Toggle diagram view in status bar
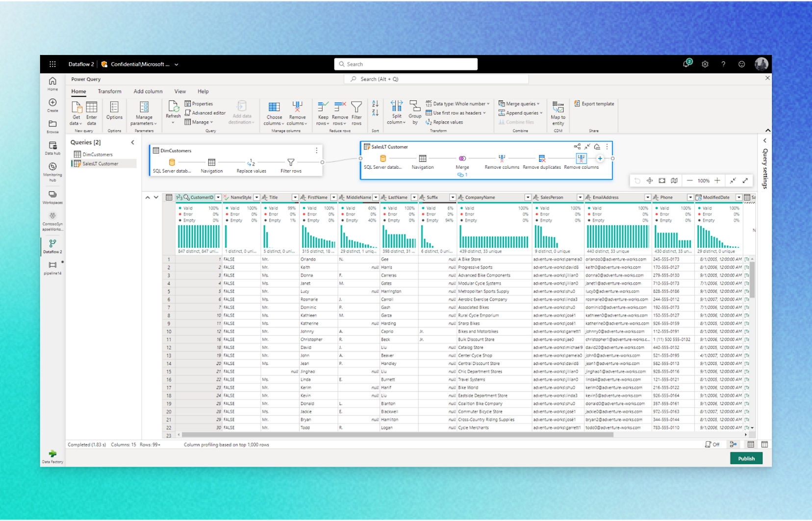This screenshot has width=812, height=521. point(733,444)
